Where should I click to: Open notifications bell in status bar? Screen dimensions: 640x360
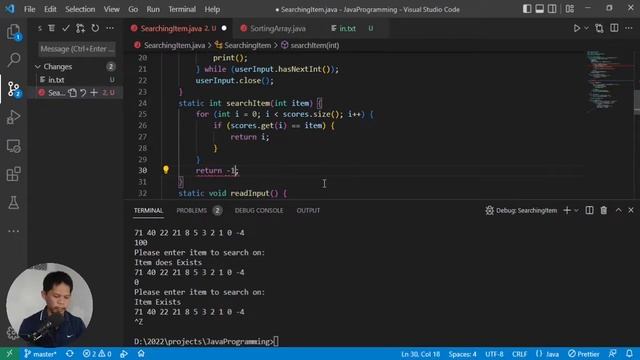[629, 354]
